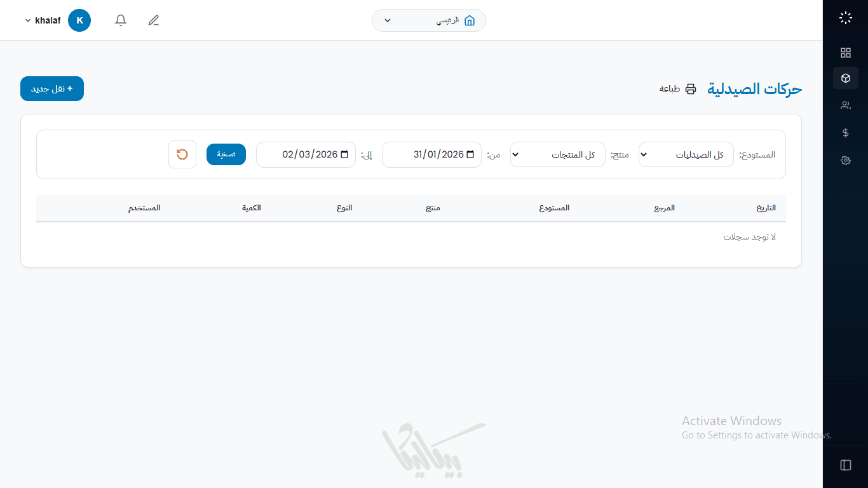This screenshot has width=868, height=488.
Task: Apply filters with the تصفية button
Action: 226,154
